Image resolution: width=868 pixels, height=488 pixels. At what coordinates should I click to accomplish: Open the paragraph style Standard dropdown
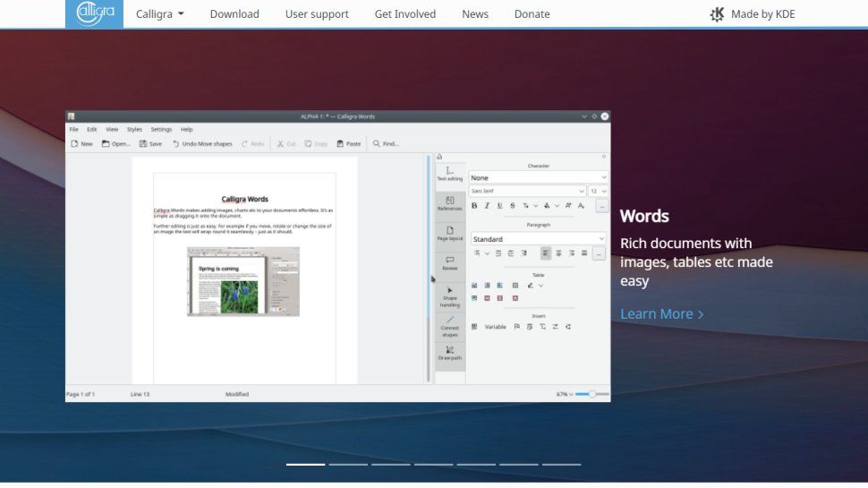point(538,239)
